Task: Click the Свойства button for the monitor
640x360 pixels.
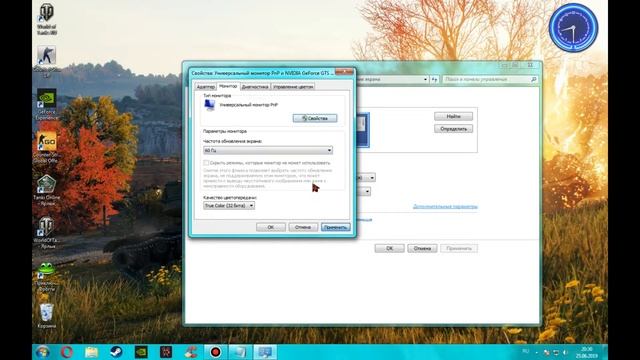Action: pyautogui.click(x=315, y=118)
